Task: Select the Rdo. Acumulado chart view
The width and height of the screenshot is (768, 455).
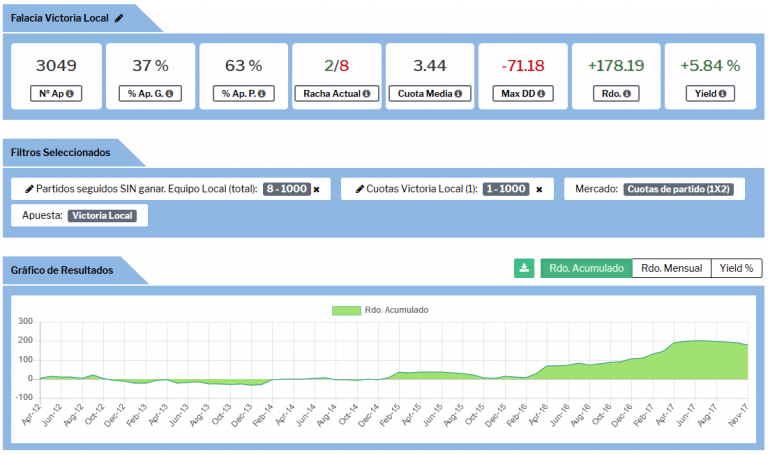Action: click(586, 268)
